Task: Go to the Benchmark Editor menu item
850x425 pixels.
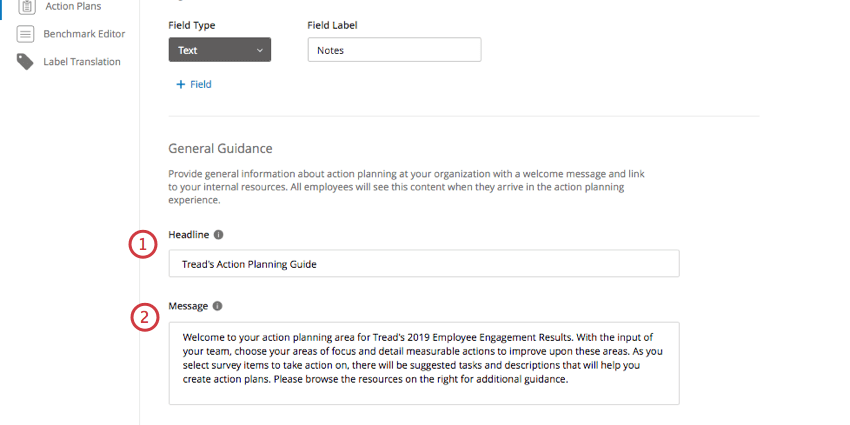Action: 84,34
